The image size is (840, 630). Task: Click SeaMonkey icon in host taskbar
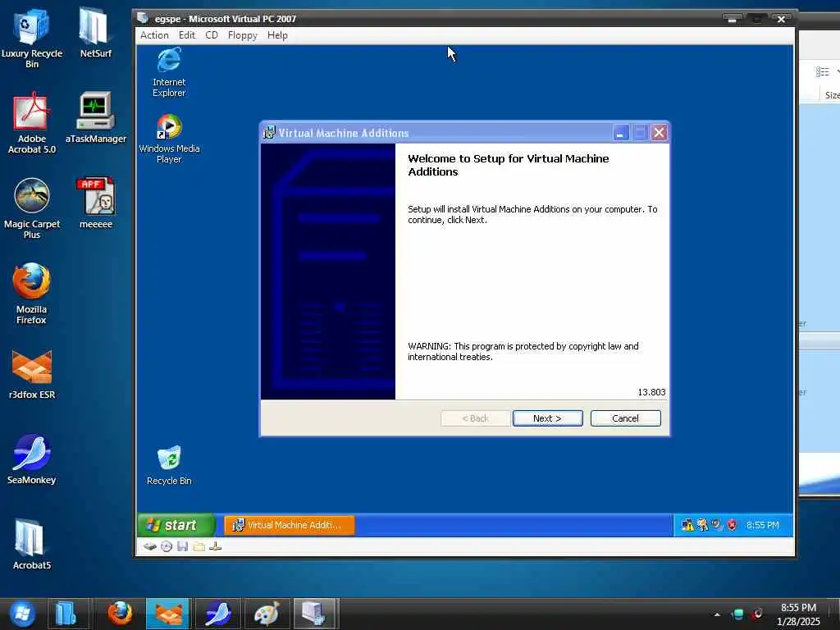pos(217,614)
